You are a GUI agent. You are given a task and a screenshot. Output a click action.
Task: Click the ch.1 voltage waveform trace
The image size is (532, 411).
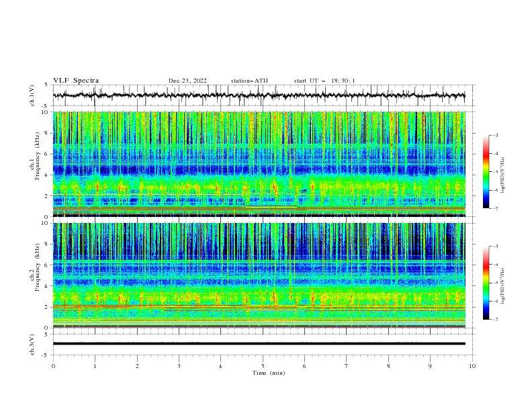(x=259, y=95)
